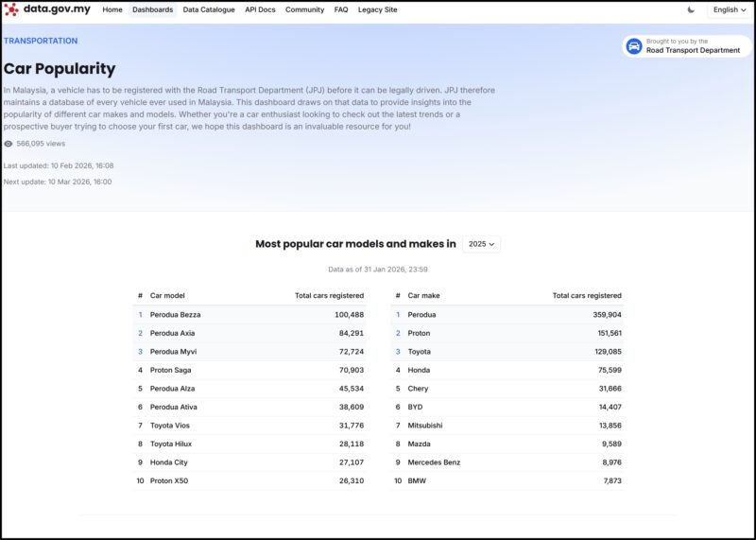This screenshot has width=756, height=540.
Task: Toggle dark mode moon icon
Action: point(691,9)
